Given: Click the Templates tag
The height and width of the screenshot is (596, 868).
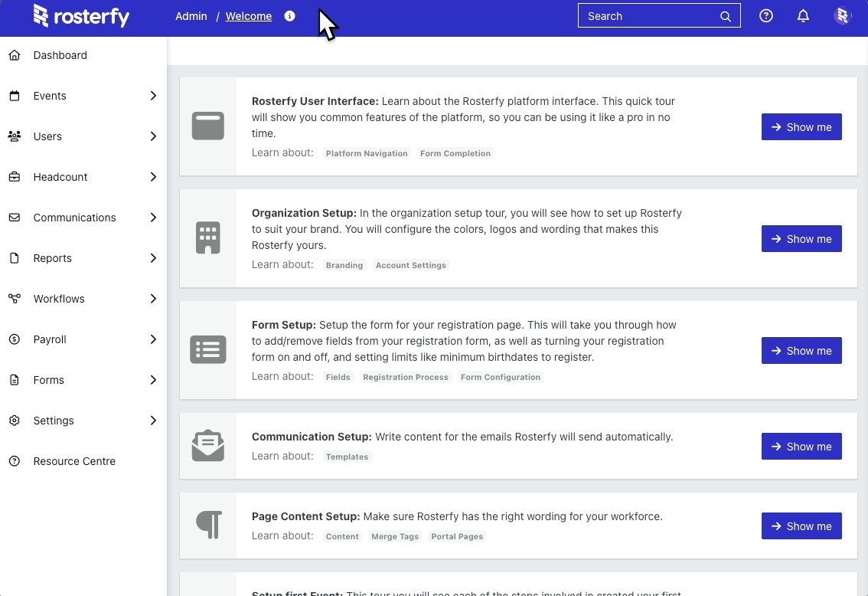Looking at the screenshot, I should coord(347,457).
